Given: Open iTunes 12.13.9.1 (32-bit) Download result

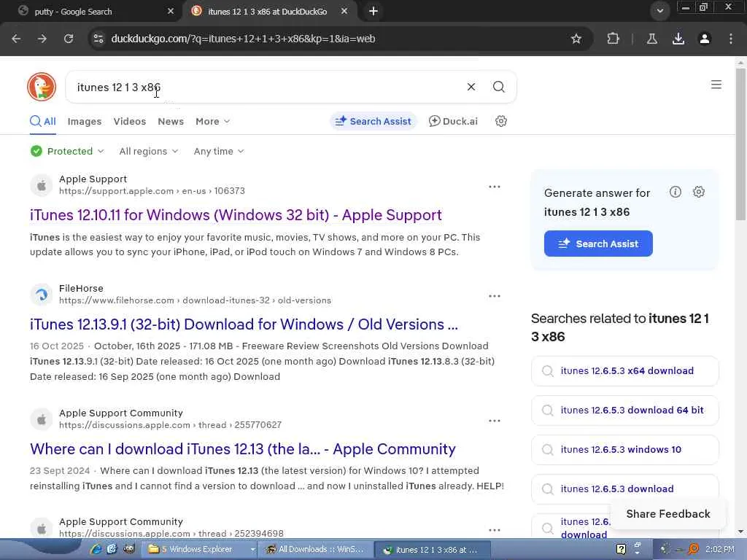Looking at the screenshot, I should point(244,324).
